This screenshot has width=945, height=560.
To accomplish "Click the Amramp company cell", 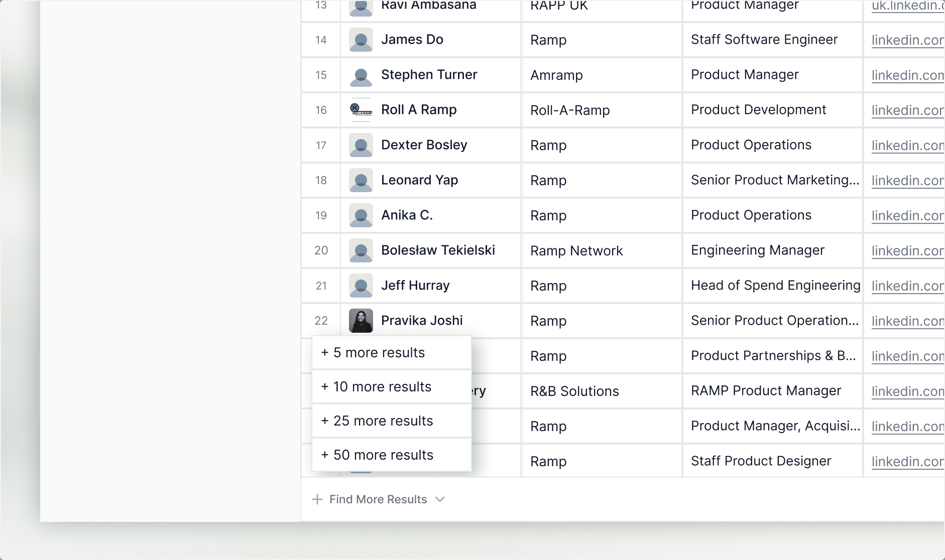I will [602, 75].
